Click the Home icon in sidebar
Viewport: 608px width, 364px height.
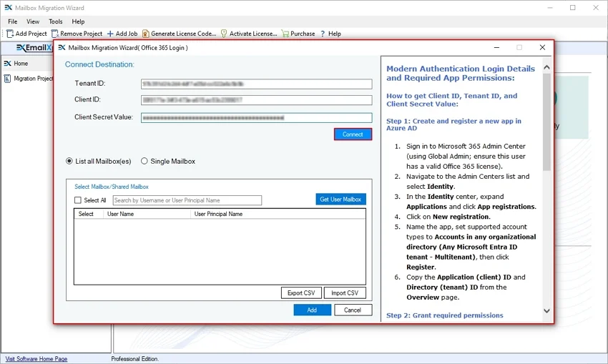click(7, 63)
